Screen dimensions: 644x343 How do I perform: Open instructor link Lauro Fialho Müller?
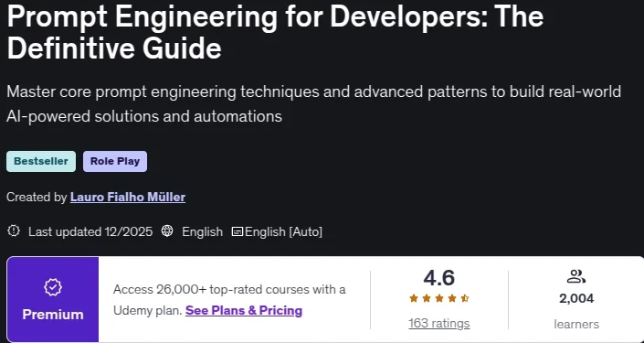pos(128,198)
